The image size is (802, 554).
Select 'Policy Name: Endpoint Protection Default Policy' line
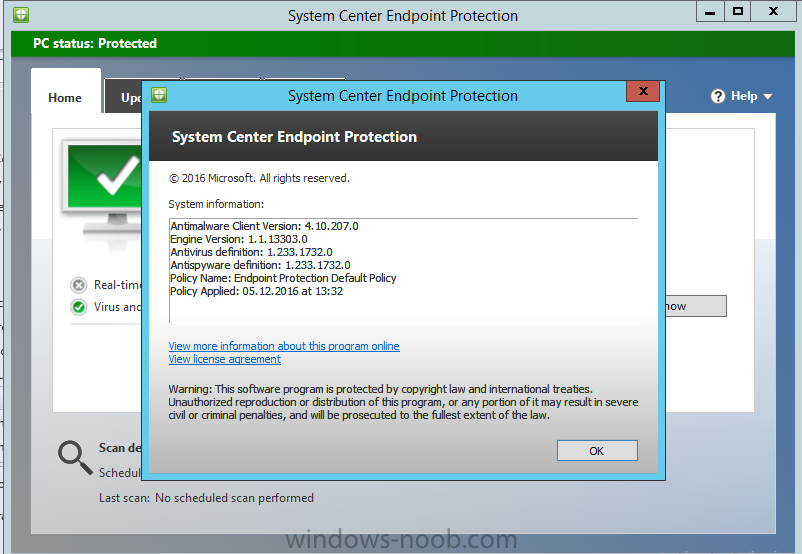[x=283, y=278]
